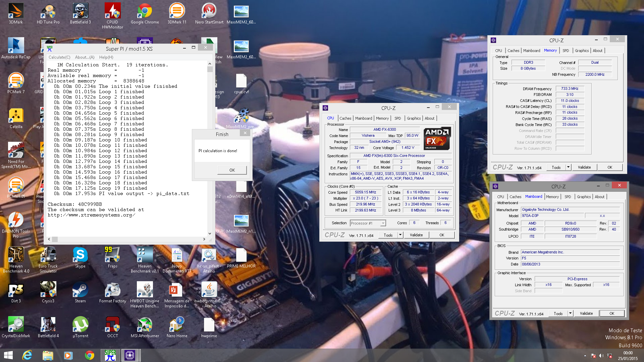Switch to Super PI taskbar button
This screenshot has height=362, width=644.
pos(110,355)
